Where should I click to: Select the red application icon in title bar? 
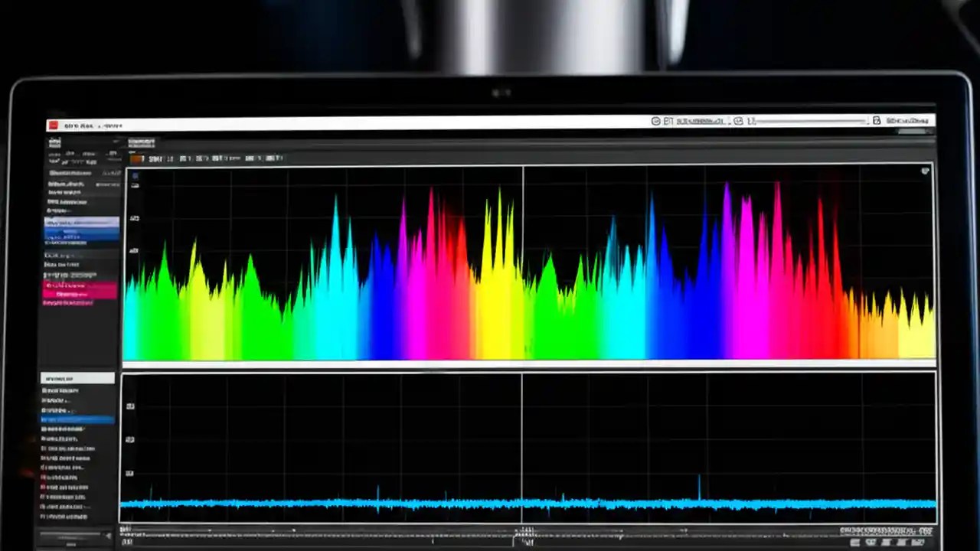pyautogui.click(x=53, y=123)
